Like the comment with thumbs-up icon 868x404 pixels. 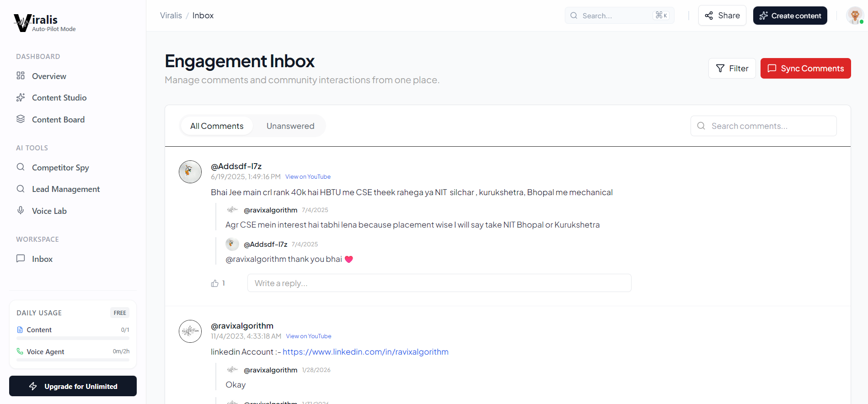(x=215, y=283)
